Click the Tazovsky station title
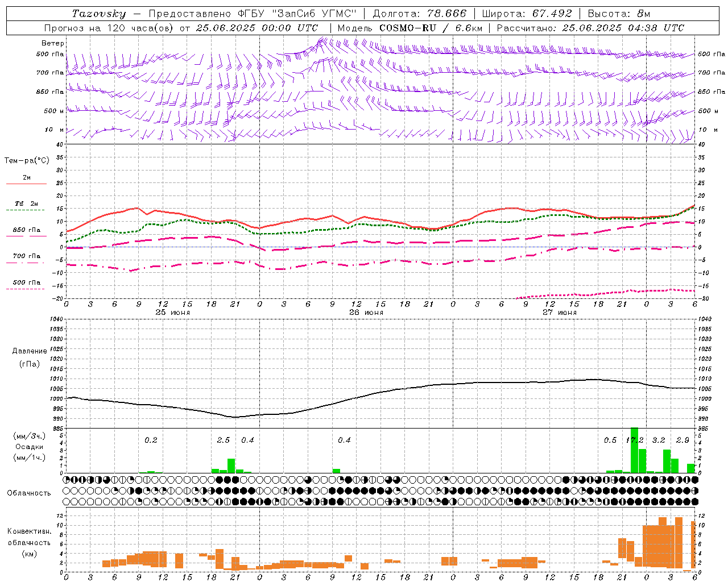The image size is (728, 582). pyautogui.click(x=99, y=14)
